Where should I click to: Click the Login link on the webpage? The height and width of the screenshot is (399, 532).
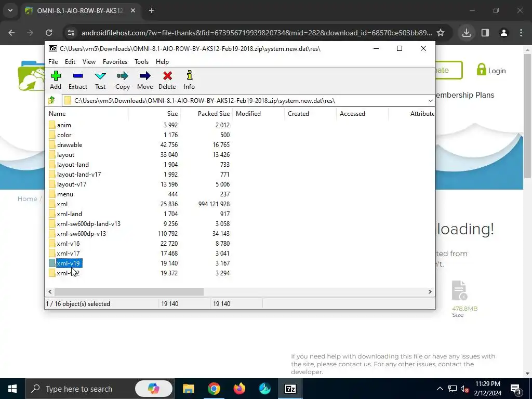pyautogui.click(x=491, y=70)
